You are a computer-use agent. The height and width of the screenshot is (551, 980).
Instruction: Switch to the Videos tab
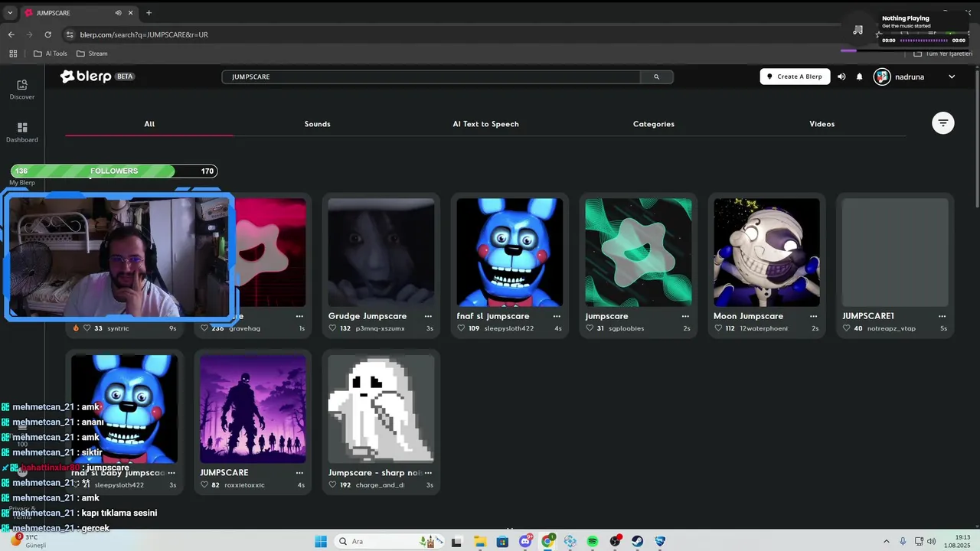tap(822, 124)
